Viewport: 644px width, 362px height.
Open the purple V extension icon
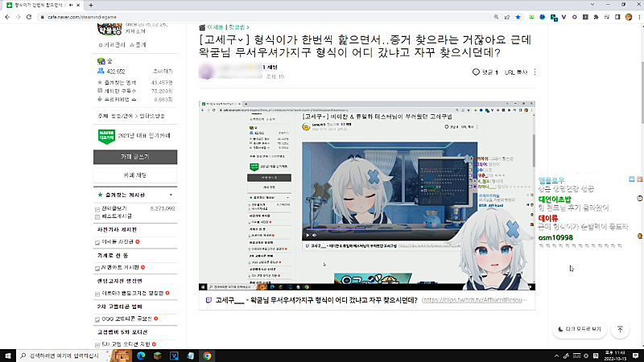tap(564, 17)
